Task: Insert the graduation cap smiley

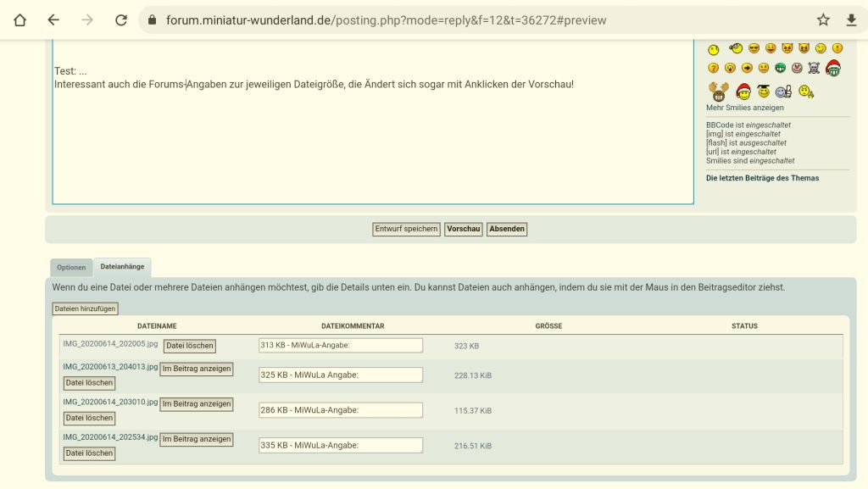Action: pos(763,91)
